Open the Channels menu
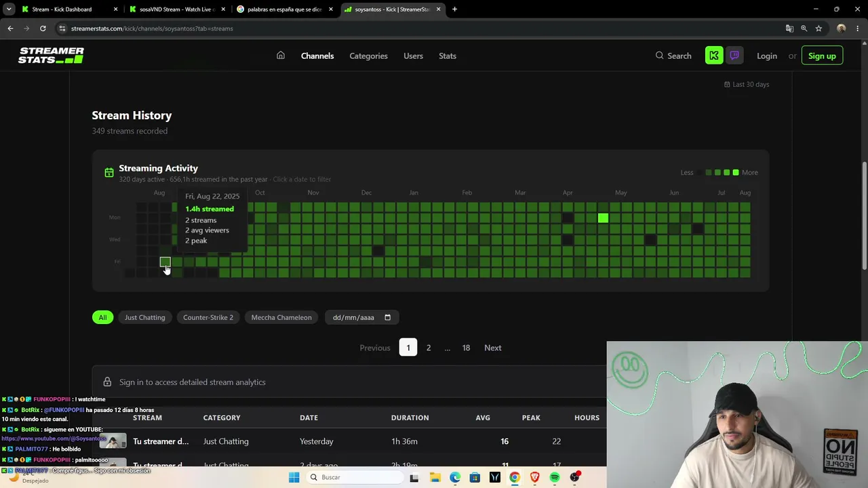The width and height of the screenshot is (868, 488). pyautogui.click(x=317, y=56)
